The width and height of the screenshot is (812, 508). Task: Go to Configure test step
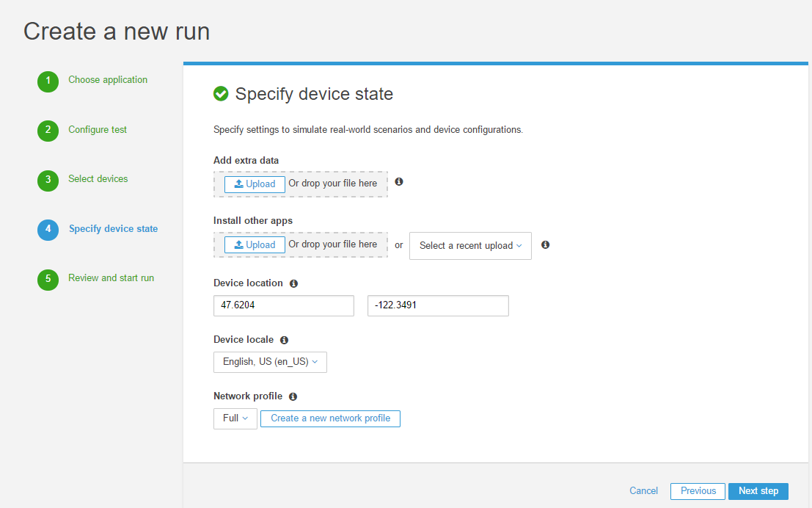(x=98, y=130)
